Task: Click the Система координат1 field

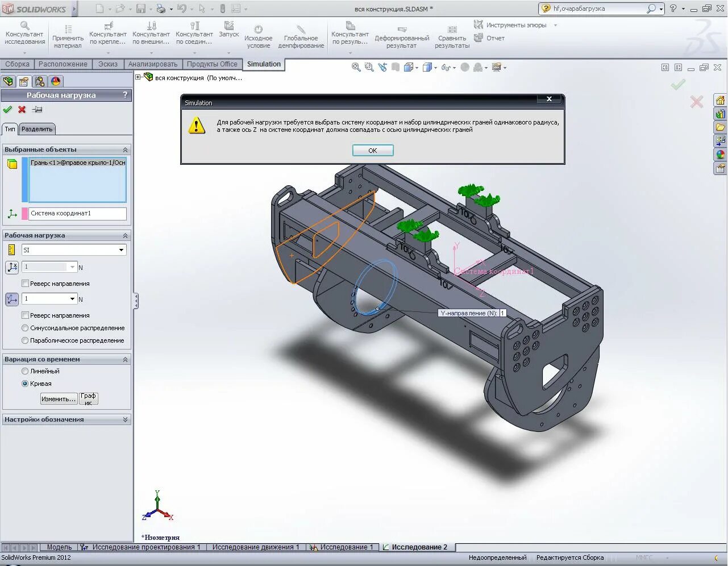Action: tap(78, 214)
